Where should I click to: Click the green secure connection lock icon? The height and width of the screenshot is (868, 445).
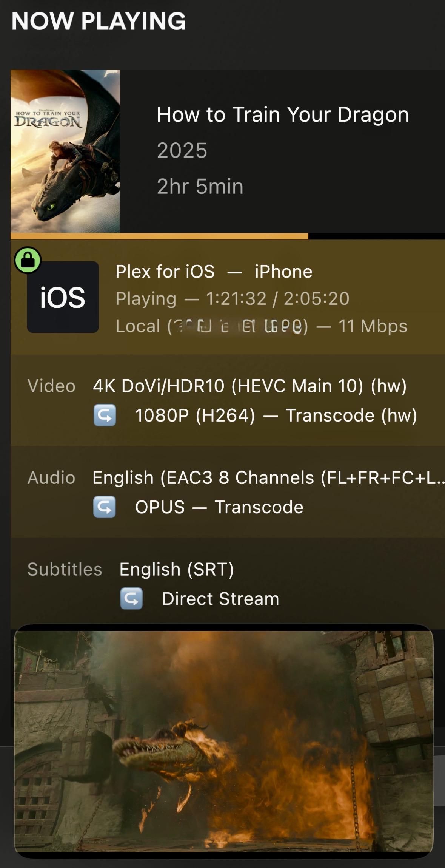28,260
